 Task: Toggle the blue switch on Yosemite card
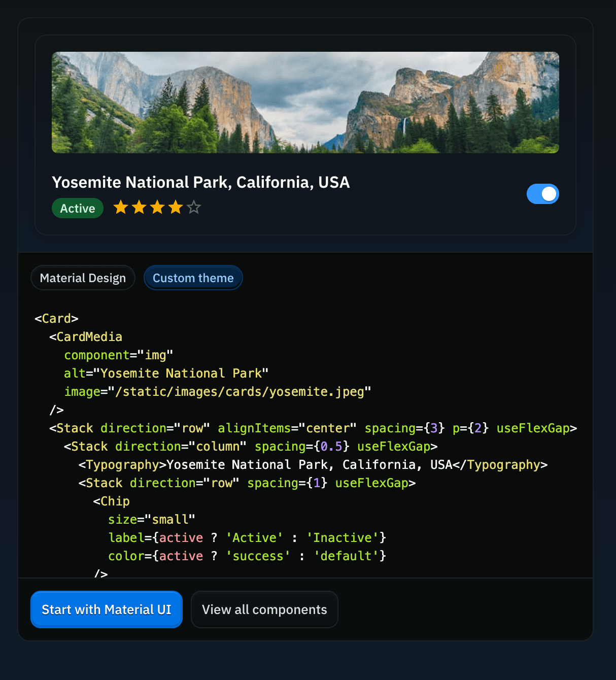pos(542,194)
